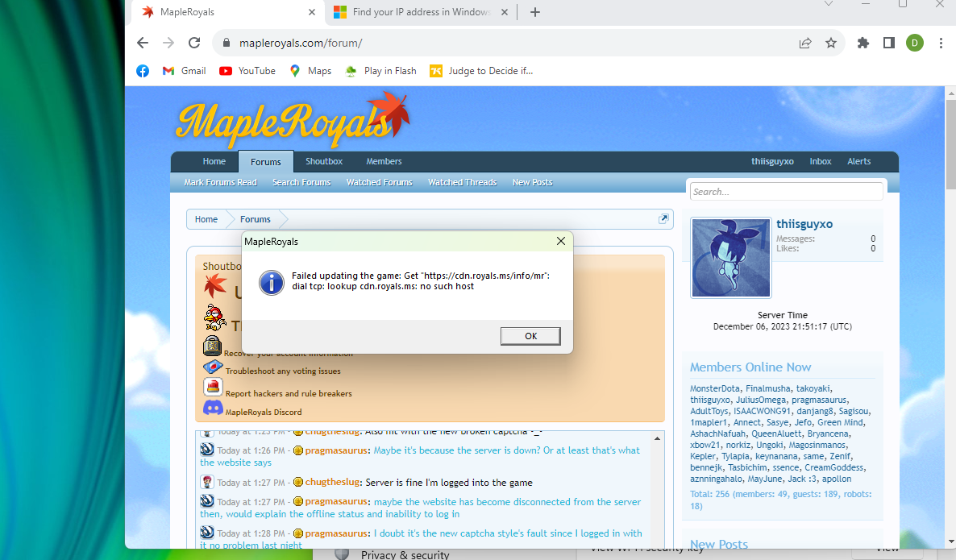Viewport: 956px width, 560px height.
Task: Select Privacy & security in background Settings window
Action: (405, 554)
